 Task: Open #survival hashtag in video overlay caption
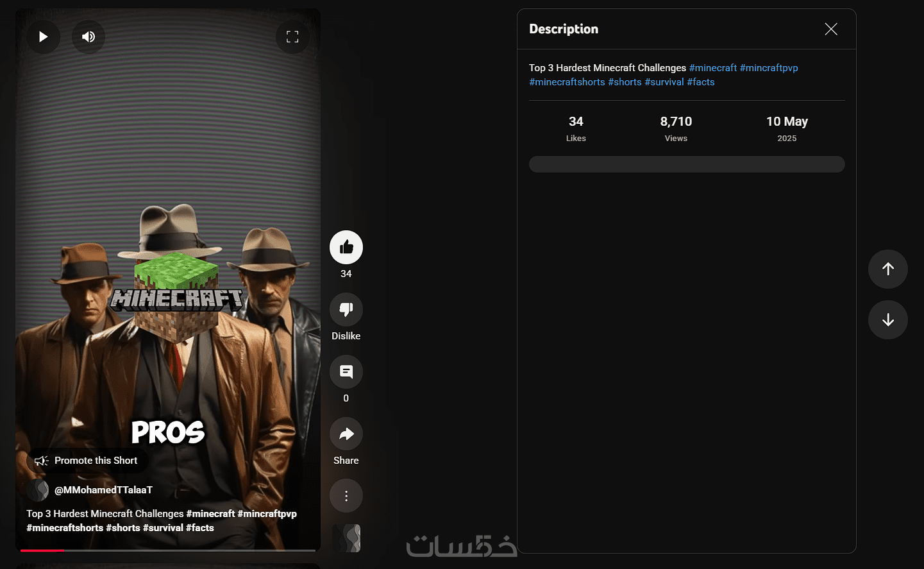[x=163, y=528]
